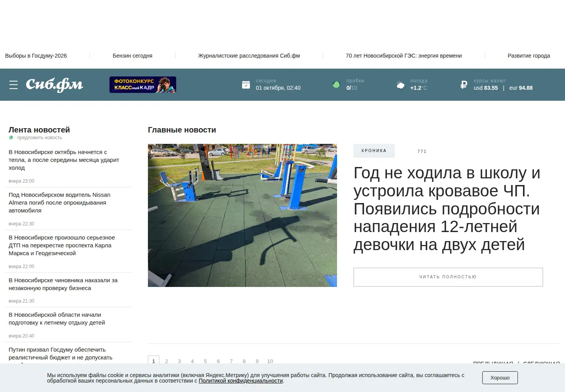Click the date 01 октября, 02:40

(x=278, y=88)
